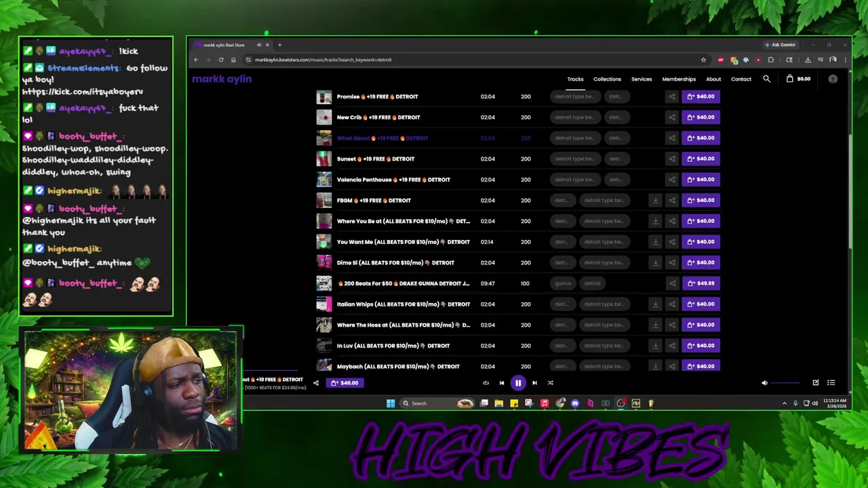Open the Services menu item

pyautogui.click(x=642, y=79)
